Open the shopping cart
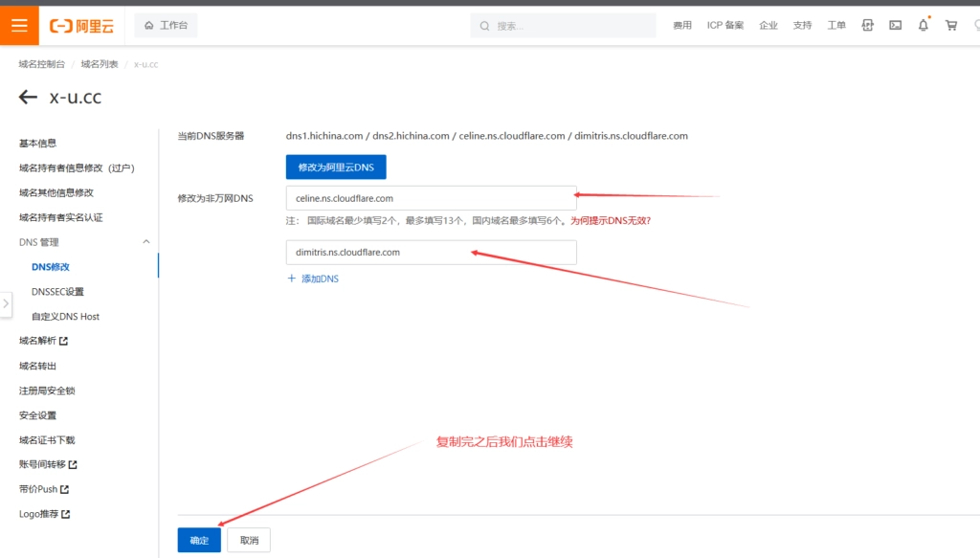 (951, 25)
